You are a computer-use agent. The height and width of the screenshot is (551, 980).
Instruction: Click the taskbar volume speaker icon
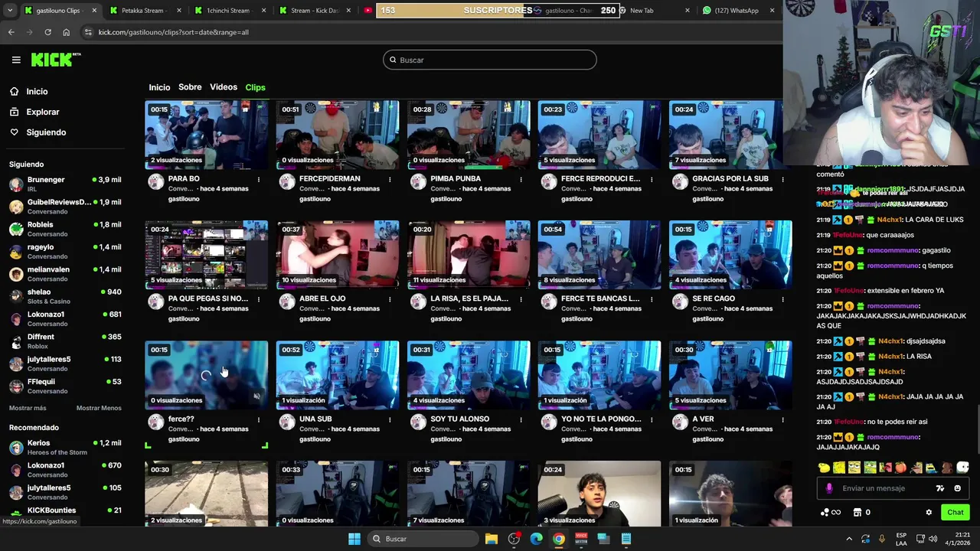tap(933, 539)
